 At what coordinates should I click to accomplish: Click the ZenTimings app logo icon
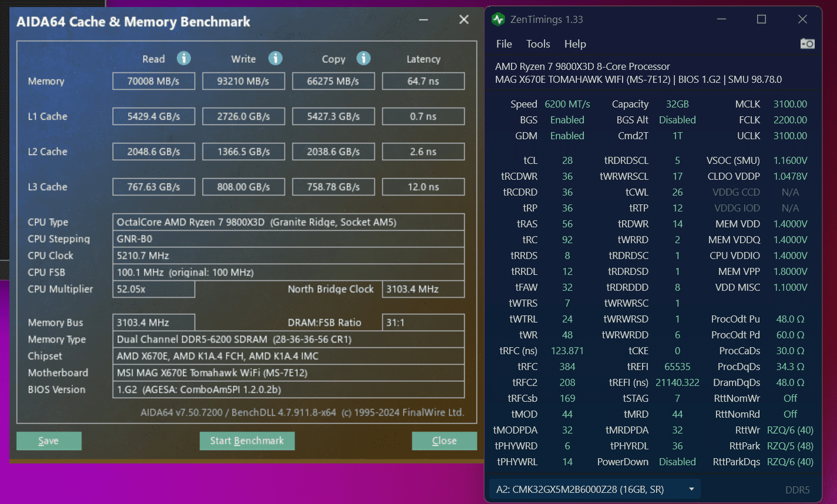click(x=498, y=19)
